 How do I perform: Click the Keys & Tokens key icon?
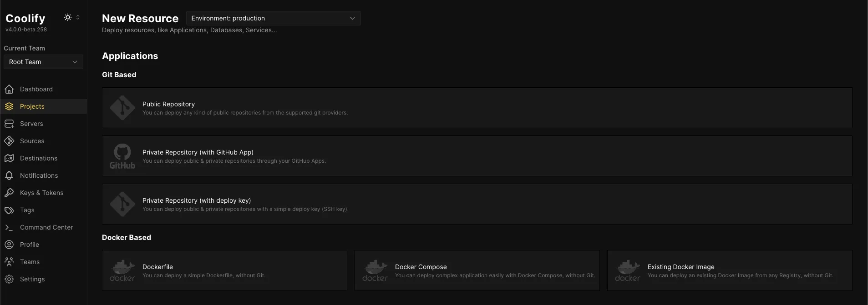point(9,193)
